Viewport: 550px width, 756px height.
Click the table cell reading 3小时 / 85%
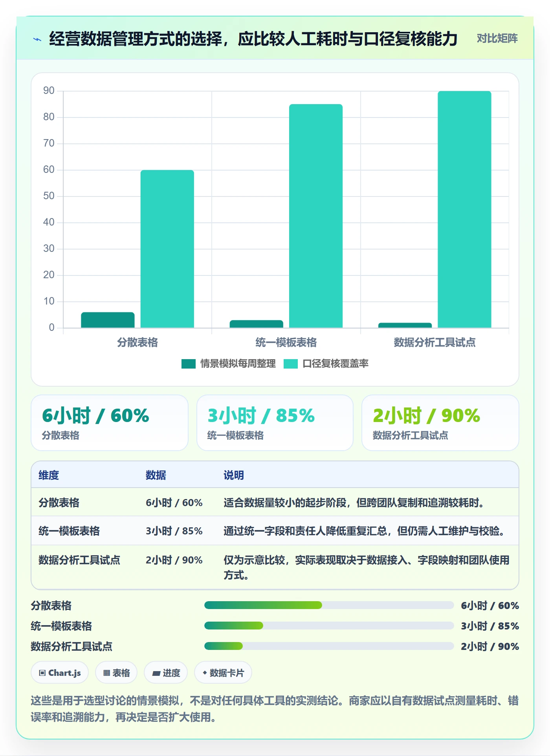tap(174, 531)
